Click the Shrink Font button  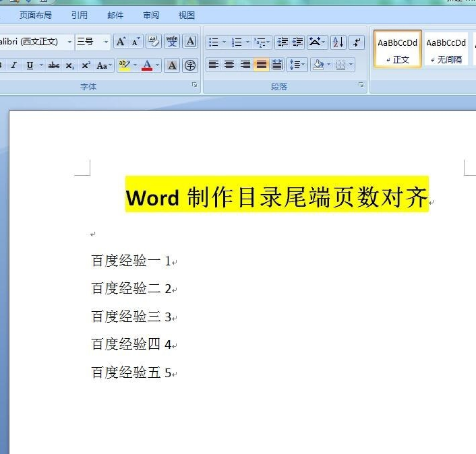[x=136, y=42]
